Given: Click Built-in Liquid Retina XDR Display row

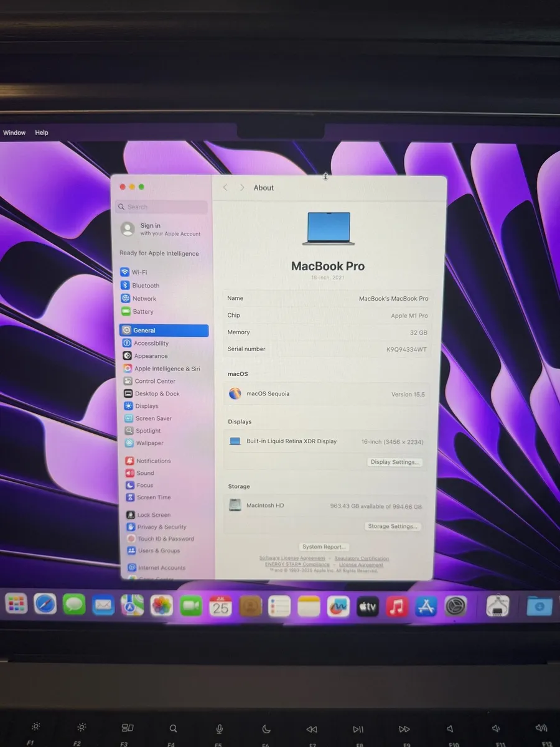Looking at the screenshot, I should [x=326, y=441].
